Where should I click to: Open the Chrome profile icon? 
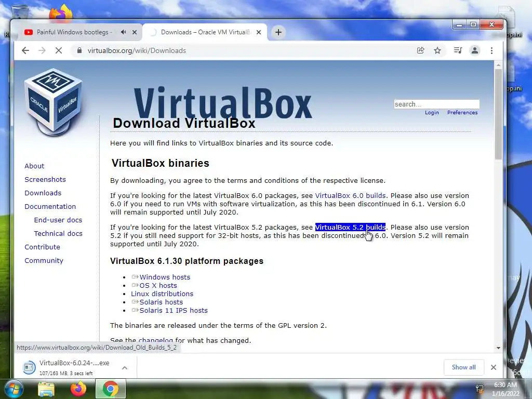coord(475,50)
